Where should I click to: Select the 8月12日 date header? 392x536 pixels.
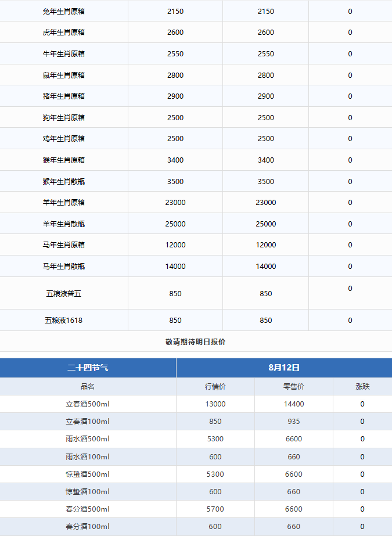284,368
